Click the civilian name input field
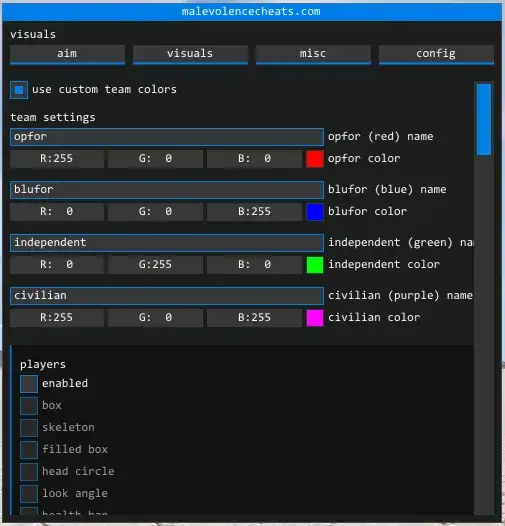This screenshot has width=505, height=526. click(x=167, y=296)
